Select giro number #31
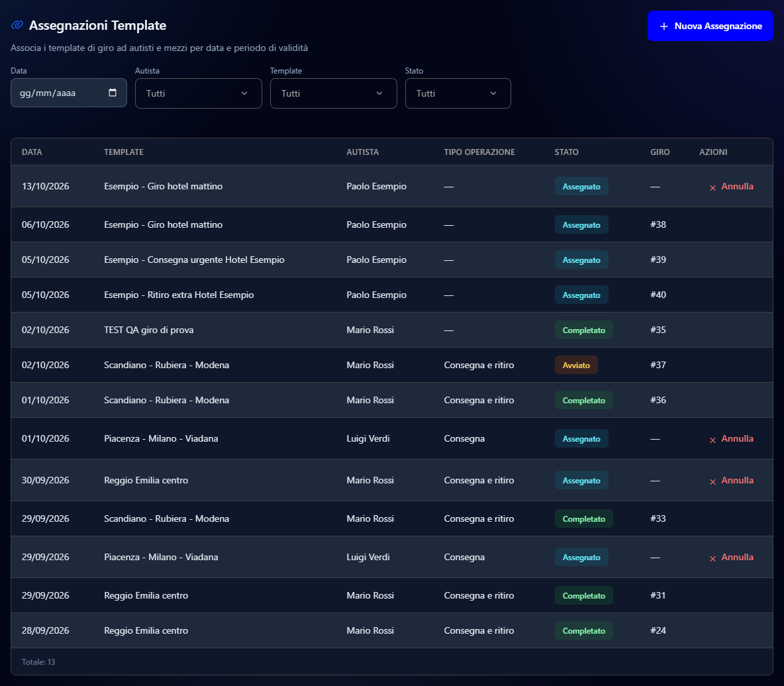The height and width of the screenshot is (686, 784). (x=658, y=595)
